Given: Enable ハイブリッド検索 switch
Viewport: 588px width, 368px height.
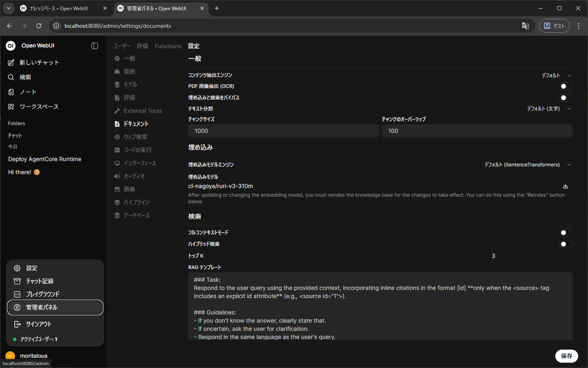Looking at the screenshot, I should click(x=566, y=244).
